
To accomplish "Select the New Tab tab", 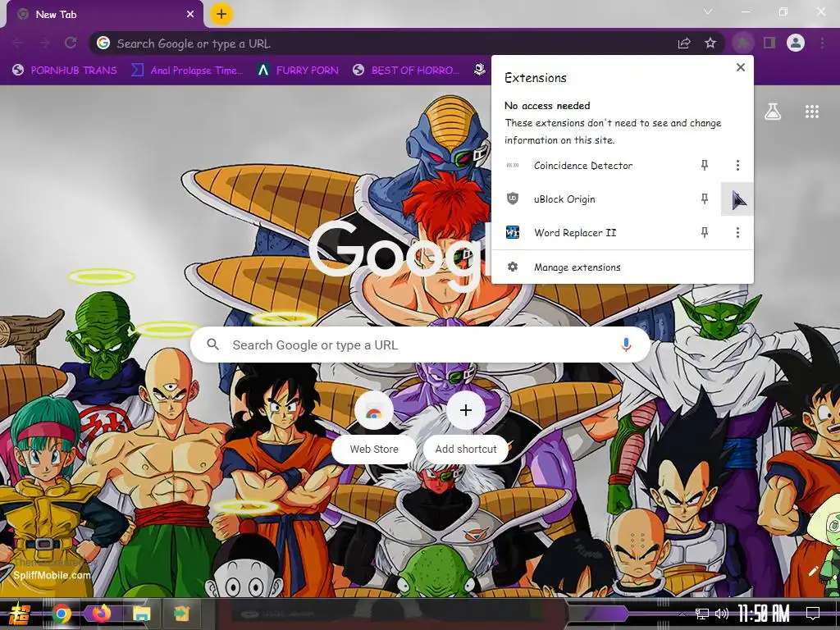I will (104, 15).
